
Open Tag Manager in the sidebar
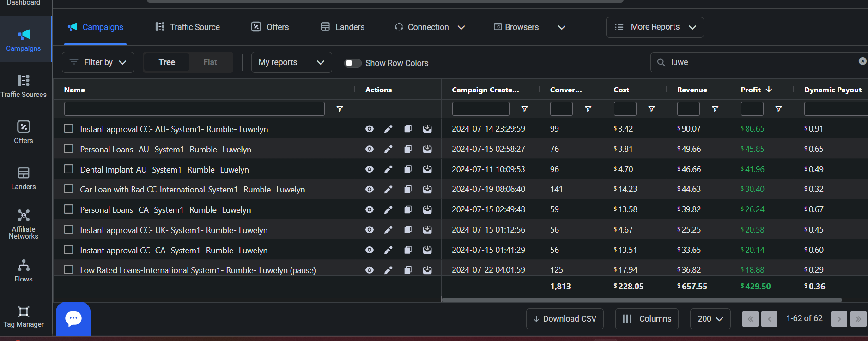[x=24, y=317]
